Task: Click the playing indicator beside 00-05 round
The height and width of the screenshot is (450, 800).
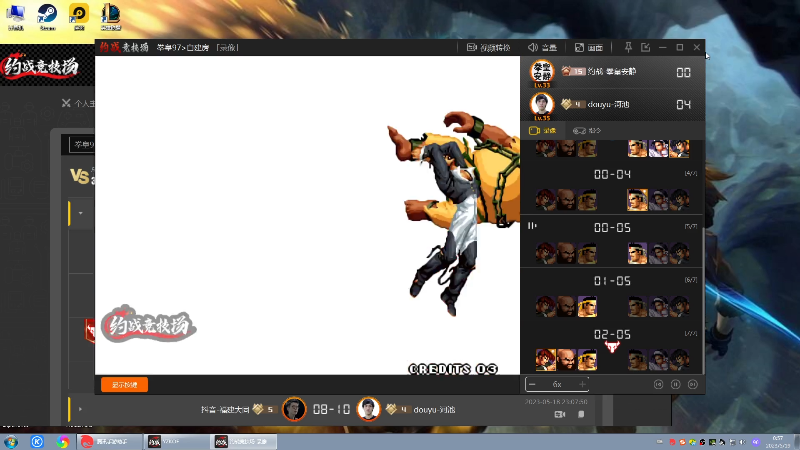Action: (532, 226)
